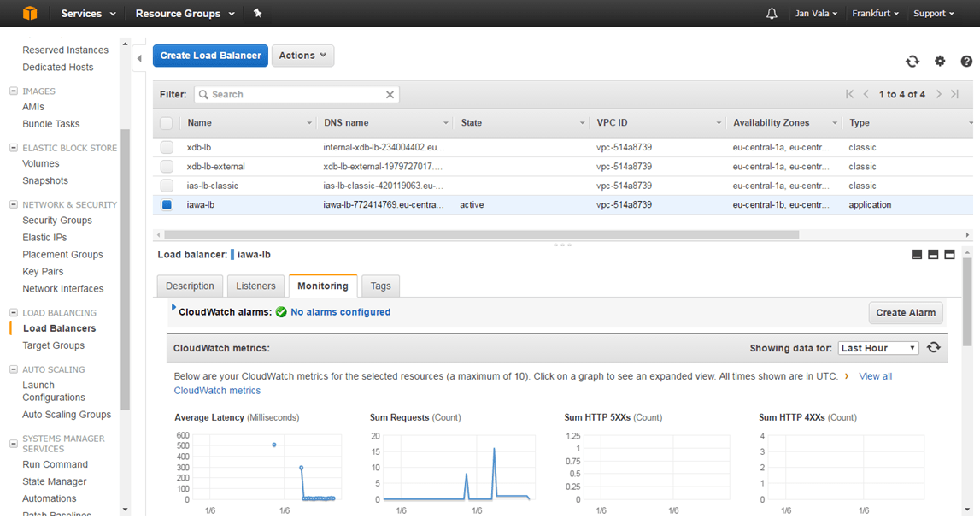Expand the Frankfurt region menu
Viewport: 980px width, 519px height.
pos(875,14)
